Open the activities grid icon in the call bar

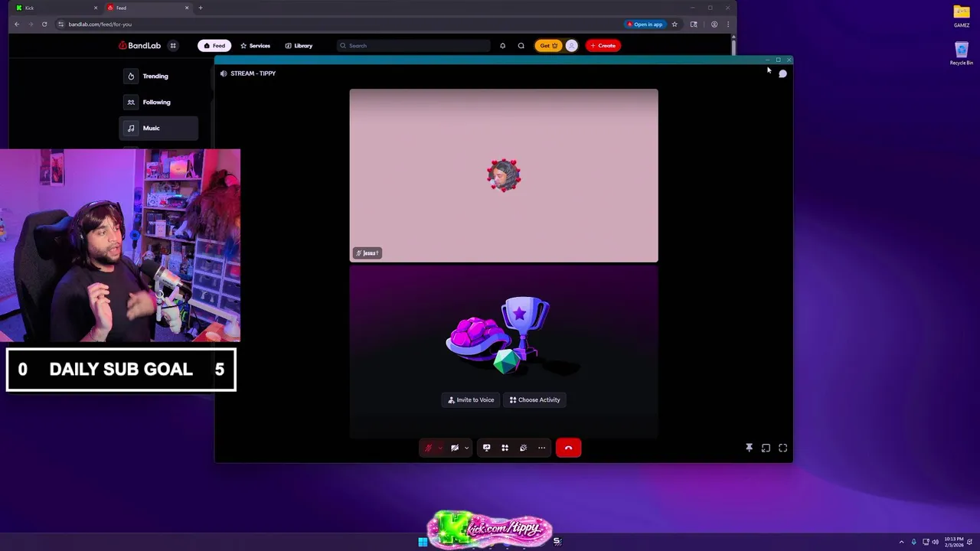pos(505,448)
